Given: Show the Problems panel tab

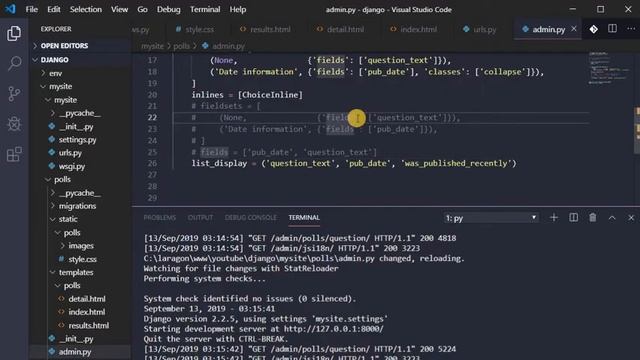Looking at the screenshot, I should click(x=160, y=218).
